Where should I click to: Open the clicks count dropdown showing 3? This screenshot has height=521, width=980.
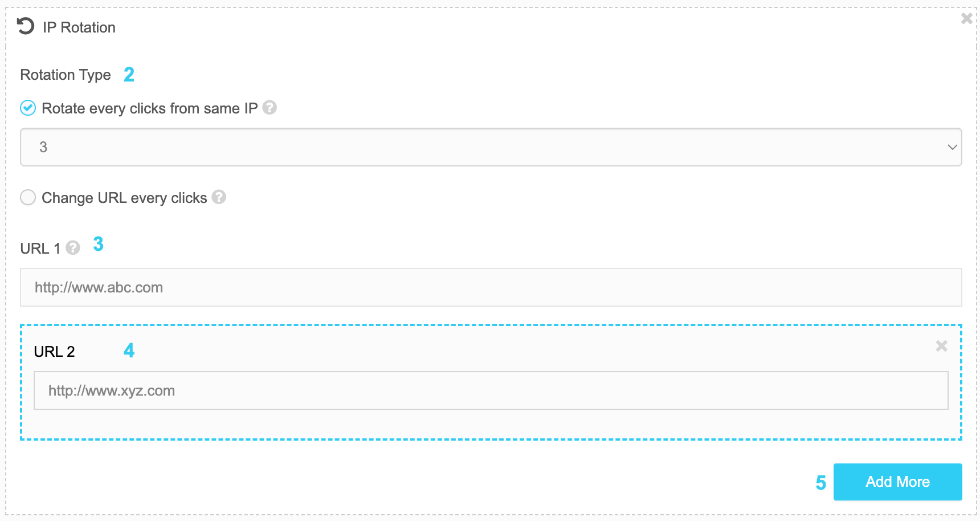pos(491,147)
